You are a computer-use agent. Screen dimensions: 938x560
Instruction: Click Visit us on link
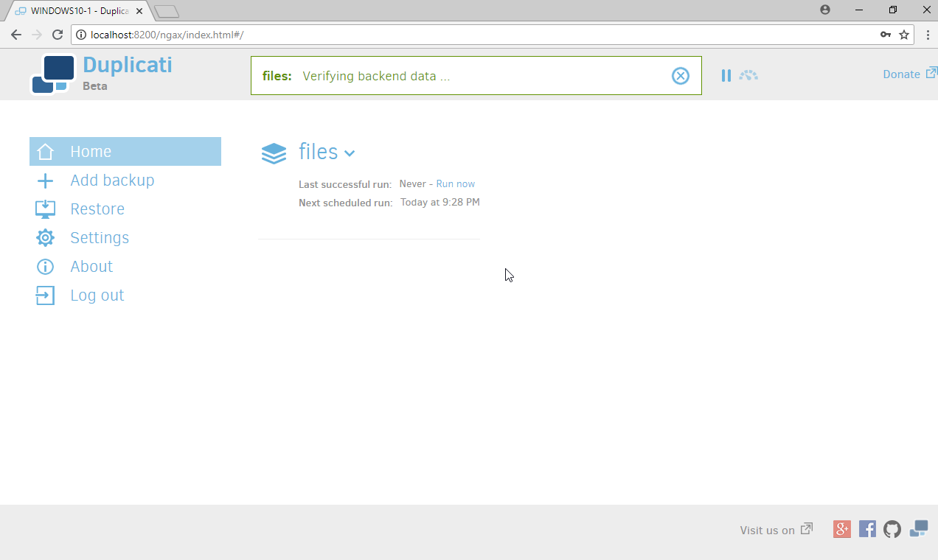768,531
